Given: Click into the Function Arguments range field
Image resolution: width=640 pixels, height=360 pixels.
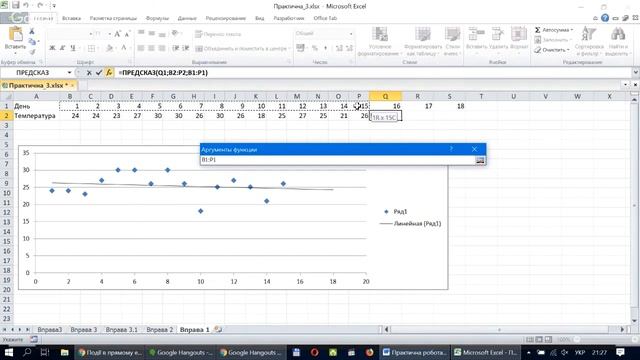Looking at the screenshot, I should 338,160.
